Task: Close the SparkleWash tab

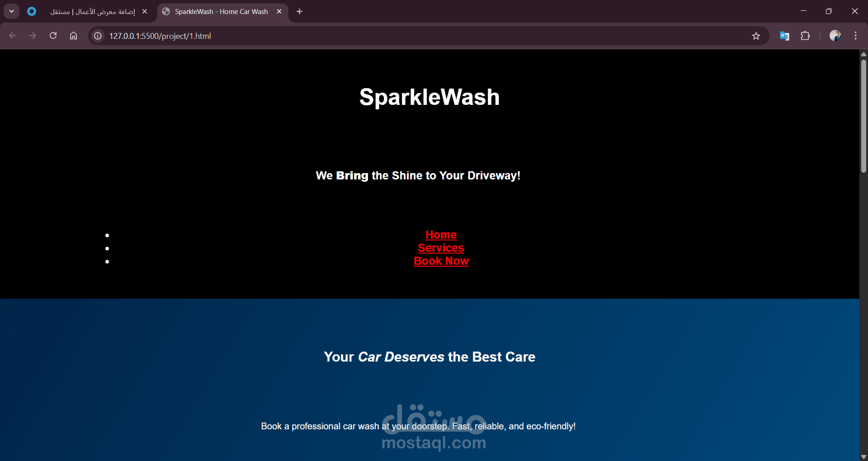Action: click(279, 11)
